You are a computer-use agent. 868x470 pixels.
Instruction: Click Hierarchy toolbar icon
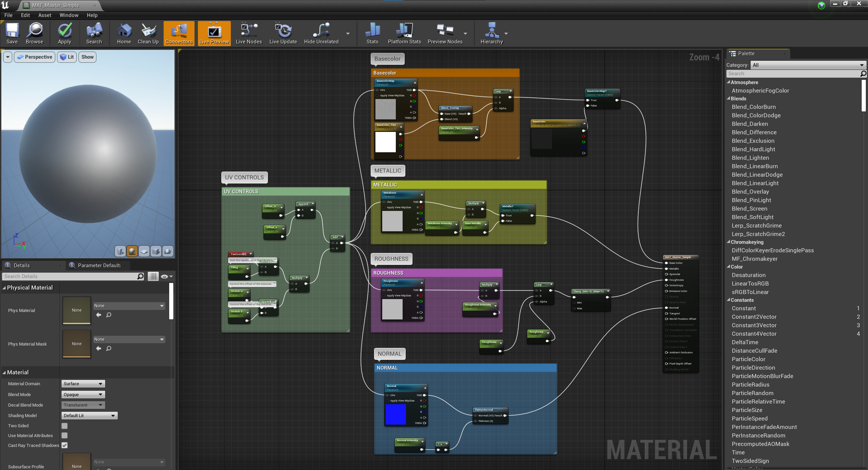coord(492,33)
